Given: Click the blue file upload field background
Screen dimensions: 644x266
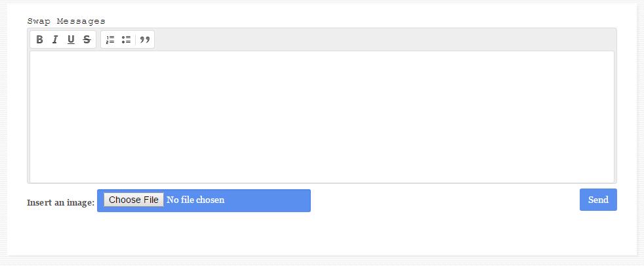Looking at the screenshot, I should 267,200.
